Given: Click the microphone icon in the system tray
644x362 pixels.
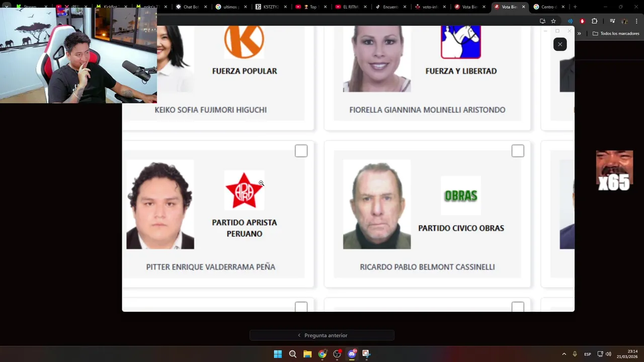Looking at the screenshot, I should click(575, 354).
